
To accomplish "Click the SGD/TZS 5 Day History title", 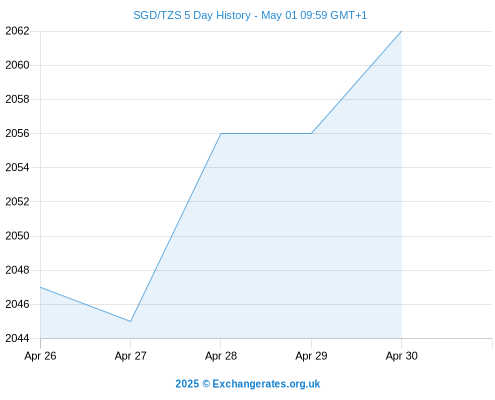I will coord(250,15).
